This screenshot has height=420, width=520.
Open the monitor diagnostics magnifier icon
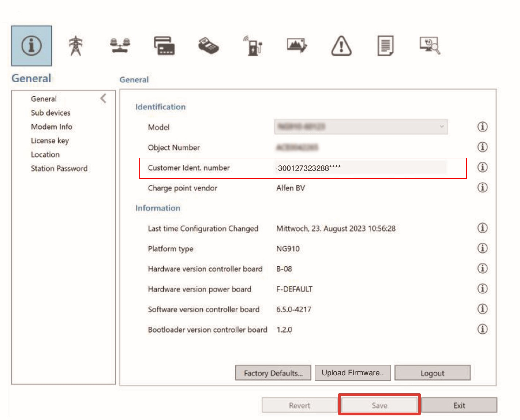point(430,46)
